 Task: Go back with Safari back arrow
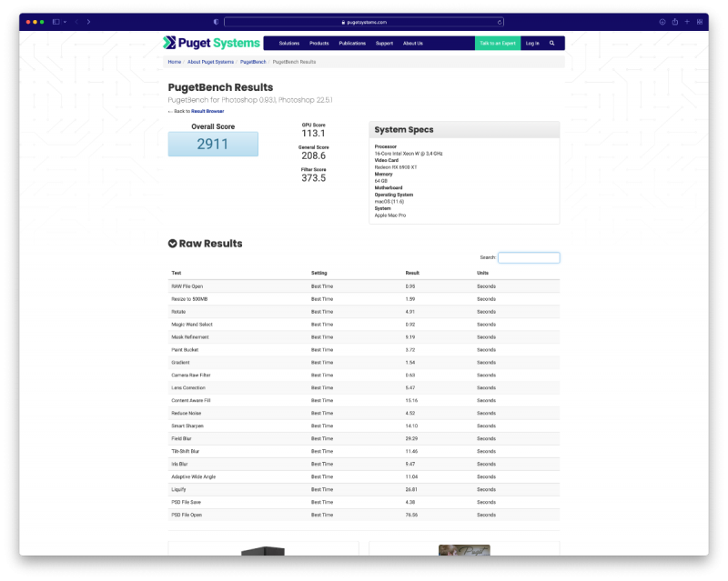point(76,22)
